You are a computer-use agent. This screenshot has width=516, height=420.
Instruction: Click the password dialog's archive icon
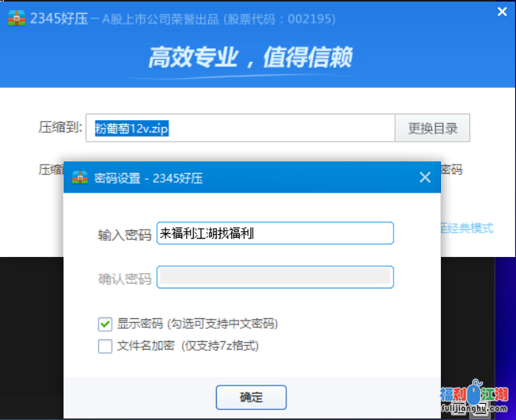tap(80, 178)
